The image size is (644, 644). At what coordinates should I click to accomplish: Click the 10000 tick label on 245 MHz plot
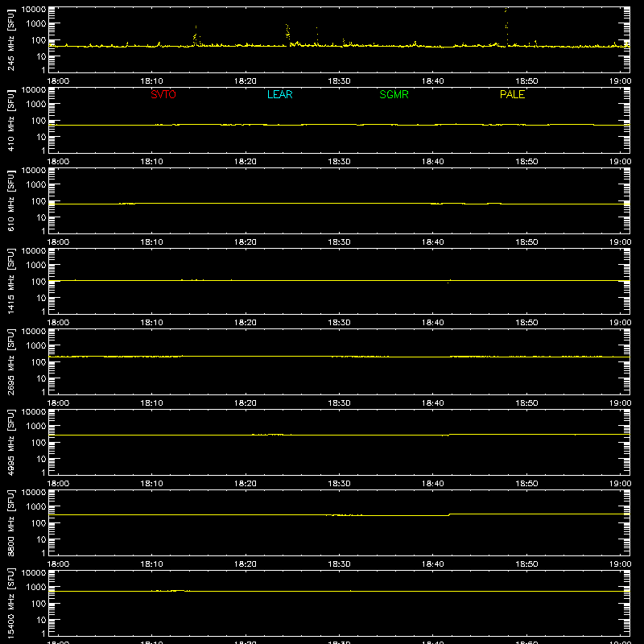[x=34, y=10]
